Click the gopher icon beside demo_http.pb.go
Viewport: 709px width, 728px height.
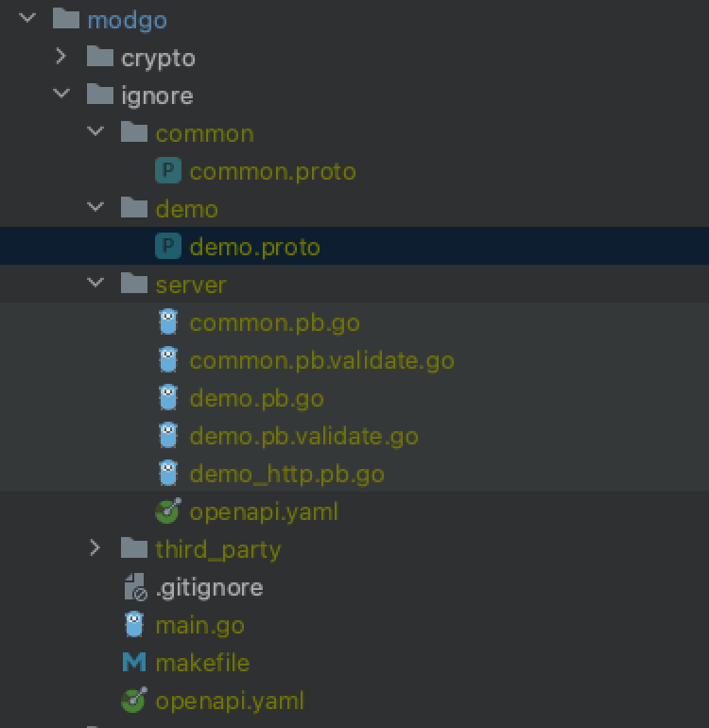pyautogui.click(x=168, y=474)
